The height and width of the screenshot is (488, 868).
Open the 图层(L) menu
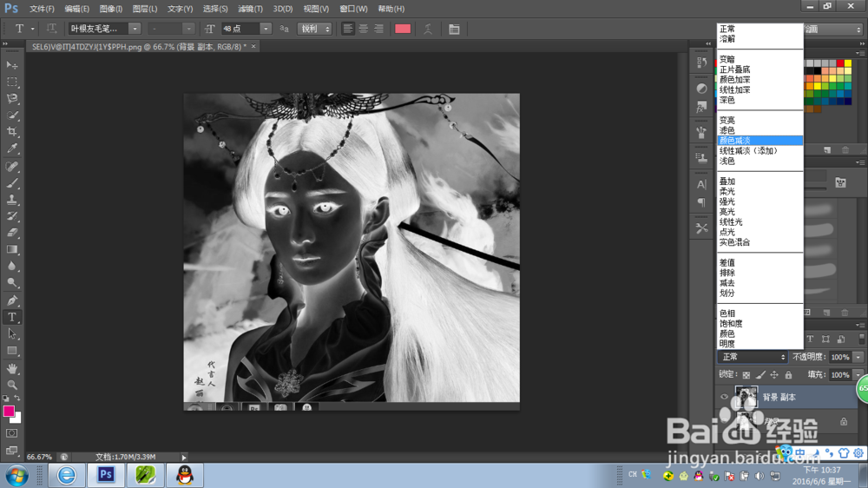[x=144, y=9]
